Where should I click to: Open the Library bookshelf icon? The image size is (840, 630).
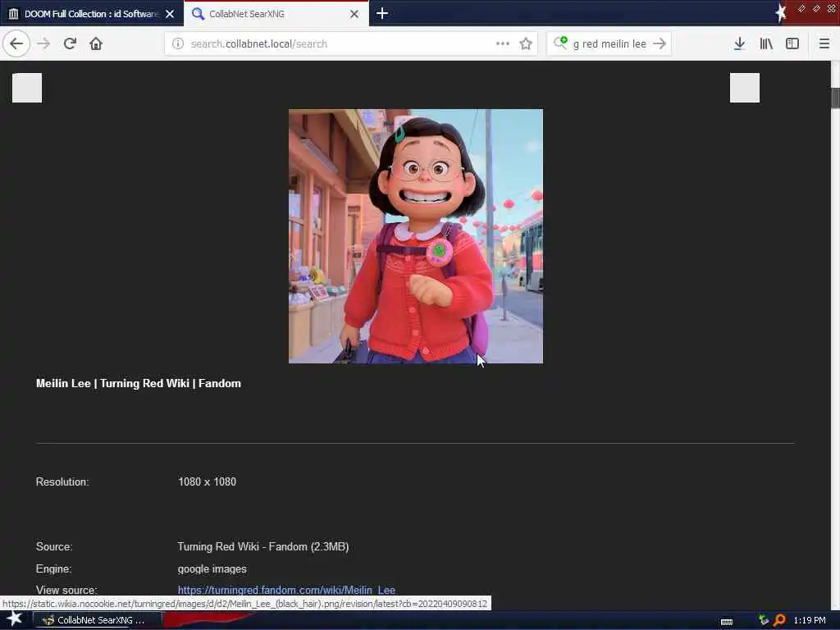coord(766,43)
